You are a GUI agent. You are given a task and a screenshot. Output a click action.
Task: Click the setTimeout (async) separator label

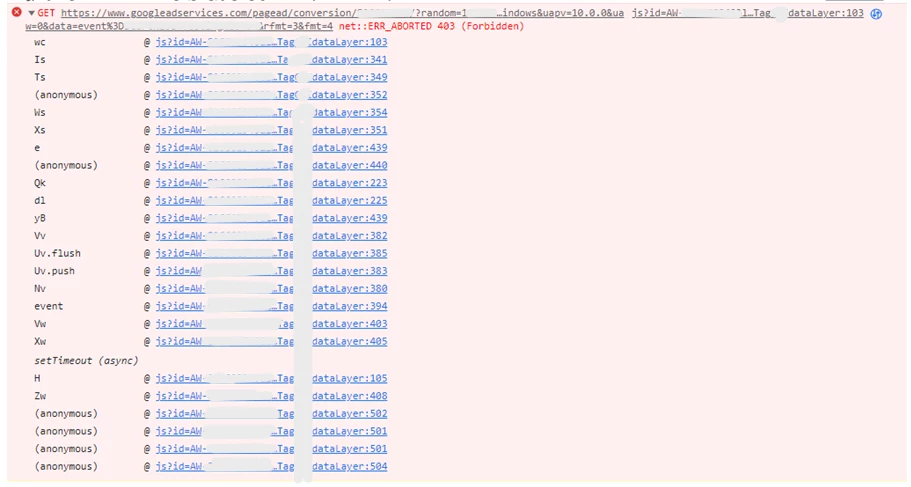point(86,360)
